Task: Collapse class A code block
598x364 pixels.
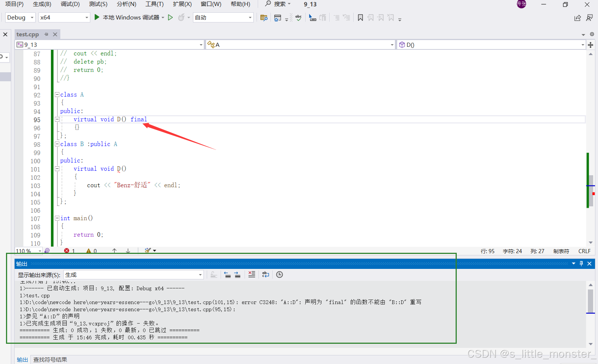Action: (57, 95)
